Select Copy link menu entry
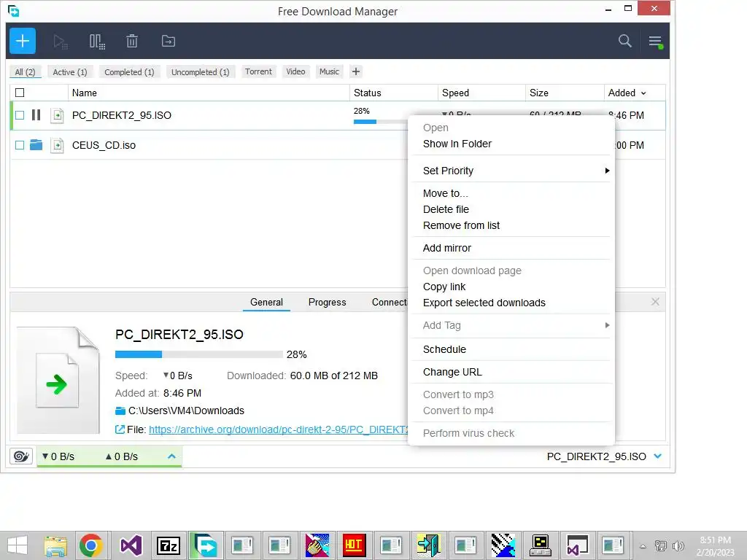The height and width of the screenshot is (560, 747). 444,287
